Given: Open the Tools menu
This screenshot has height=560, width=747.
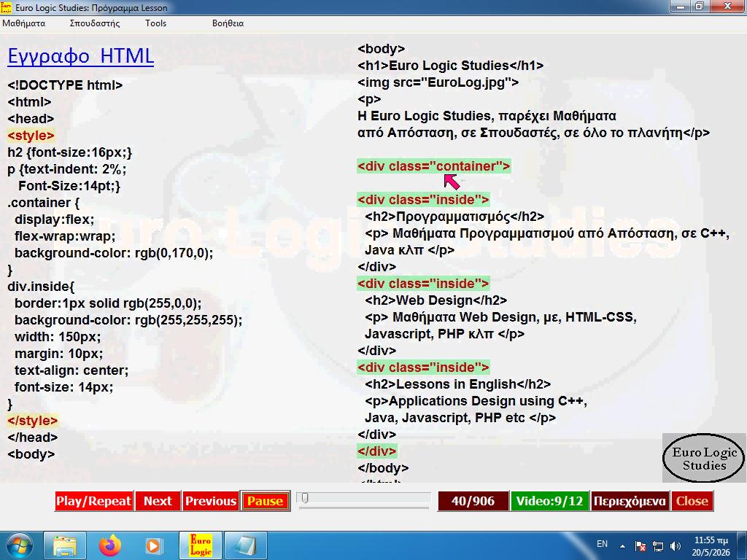Looking at the screenshot, I should [156, 23].
